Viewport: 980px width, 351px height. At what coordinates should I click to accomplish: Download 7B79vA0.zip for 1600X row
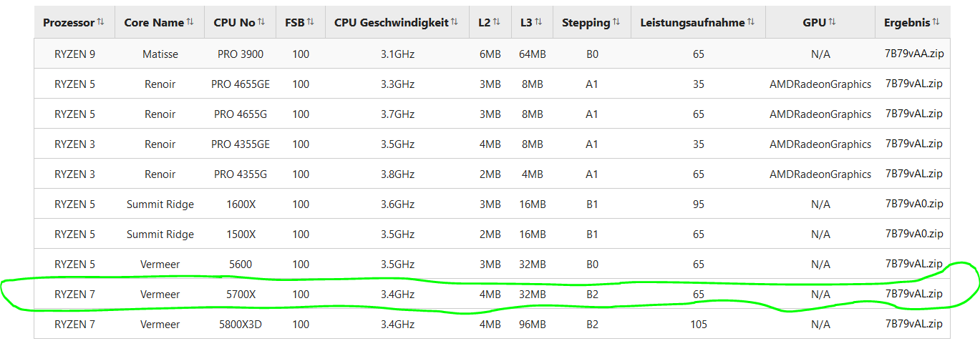[914, 204]
